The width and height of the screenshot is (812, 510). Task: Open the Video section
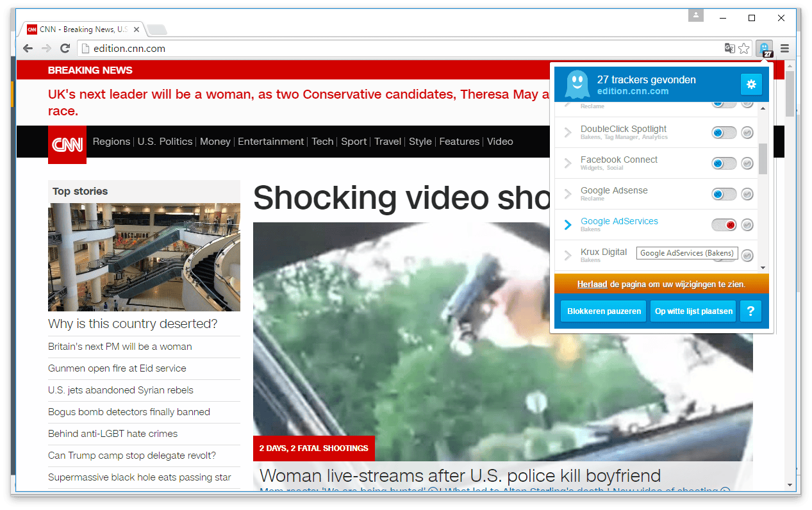pyautogui.click(x=500, y=142)
